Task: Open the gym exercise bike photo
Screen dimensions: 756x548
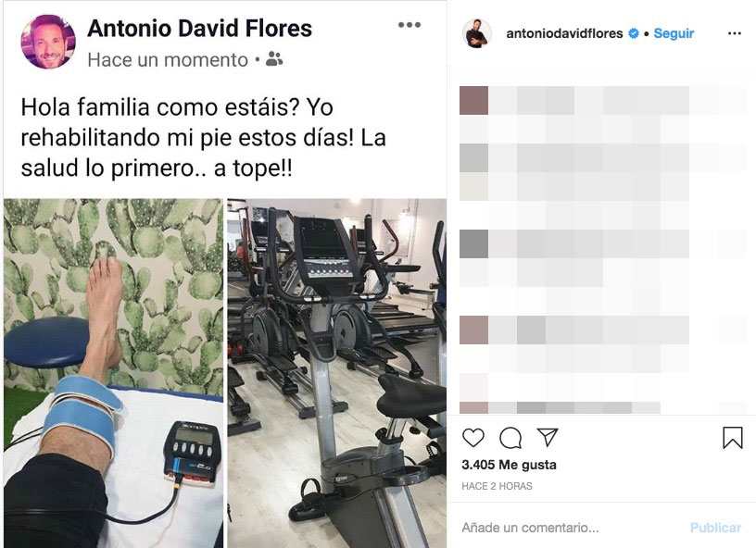Action: [336, 373]
